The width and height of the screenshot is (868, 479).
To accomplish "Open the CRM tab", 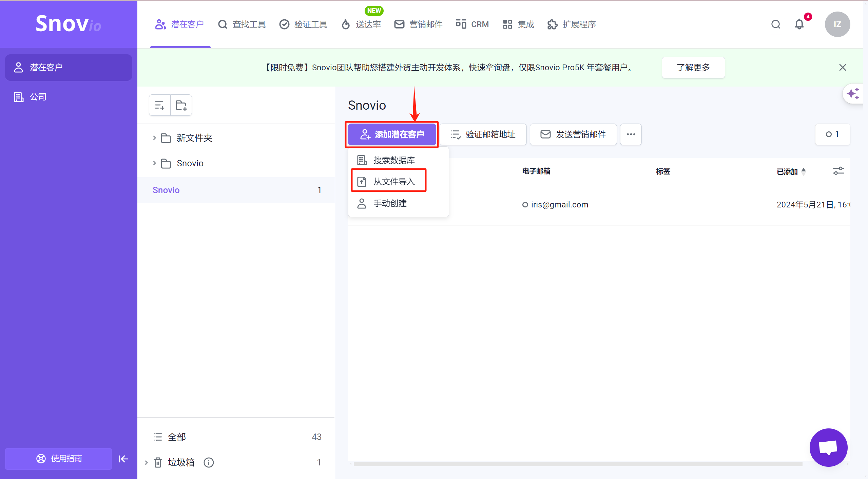I will pos(472,24).
